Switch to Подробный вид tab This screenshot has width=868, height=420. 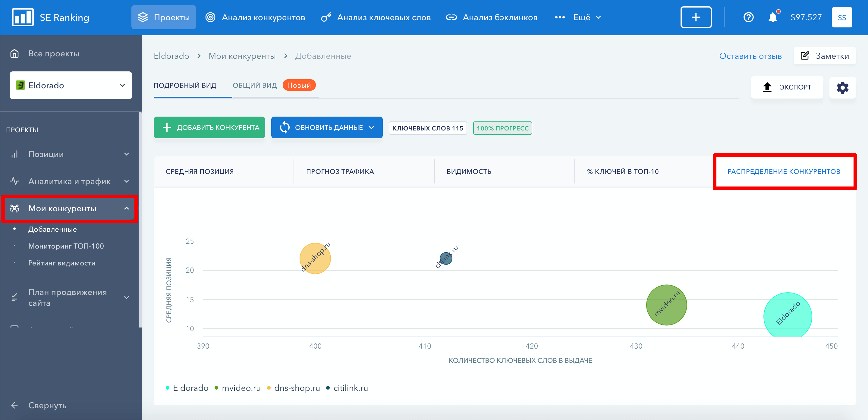(185, 85)
